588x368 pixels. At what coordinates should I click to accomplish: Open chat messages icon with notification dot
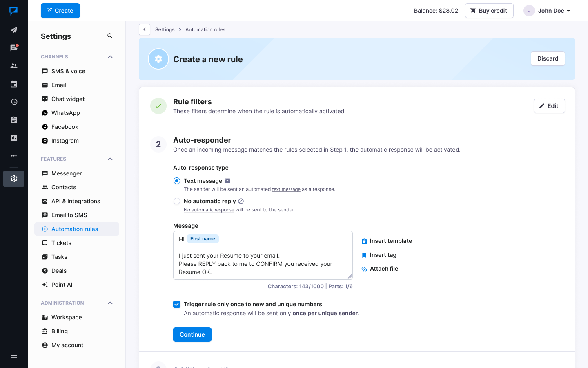tap(14, 48)
